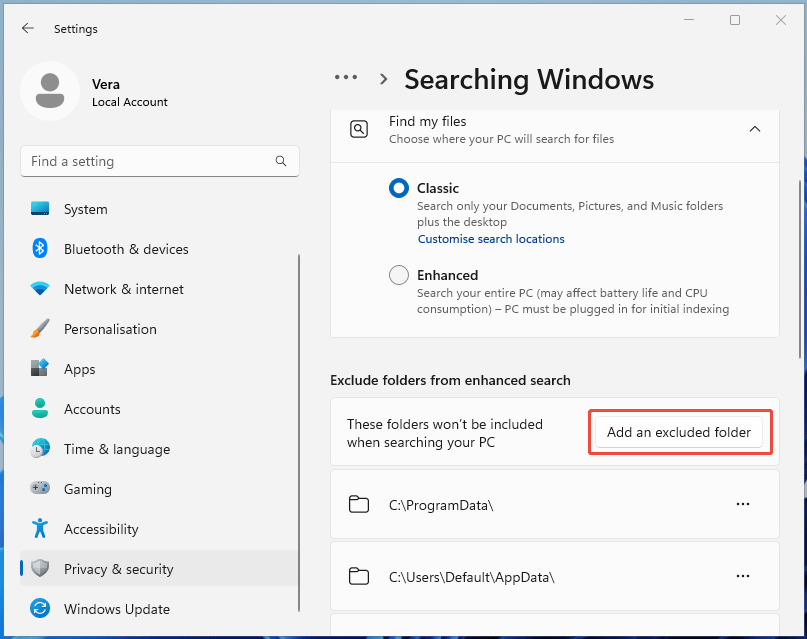Open System settings from the sidebar
This screenshot has height=639, width=807.
coord(85,209)
